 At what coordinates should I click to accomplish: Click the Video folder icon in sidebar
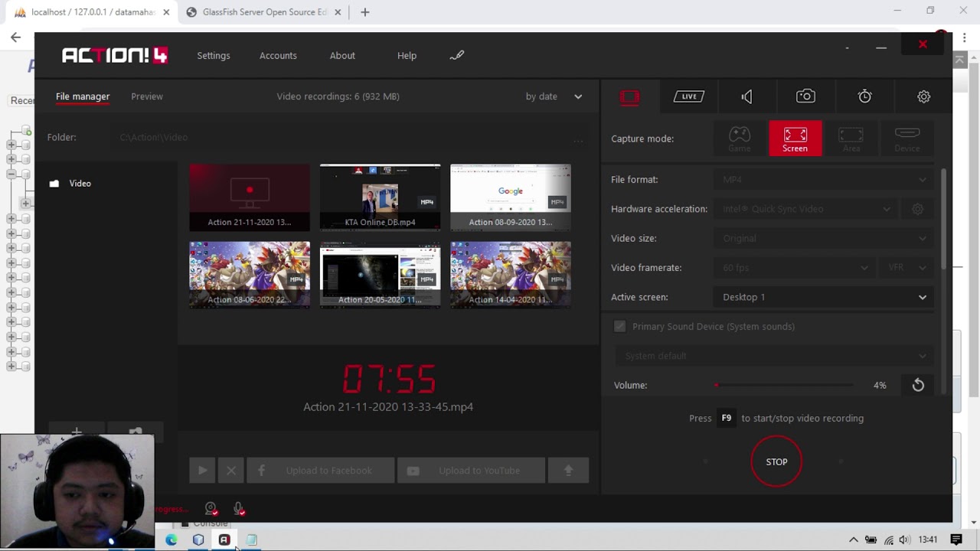click(x=54, y=184)
